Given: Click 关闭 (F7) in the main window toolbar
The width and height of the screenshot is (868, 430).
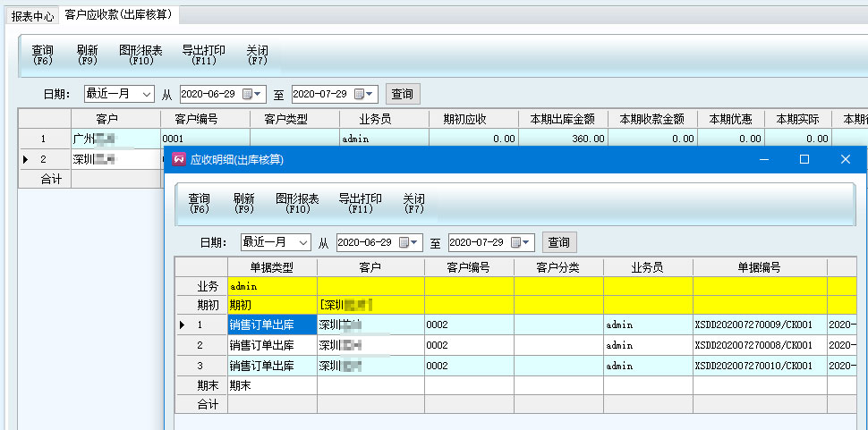Looking at the screenshot, I should [x=258, y=55].
